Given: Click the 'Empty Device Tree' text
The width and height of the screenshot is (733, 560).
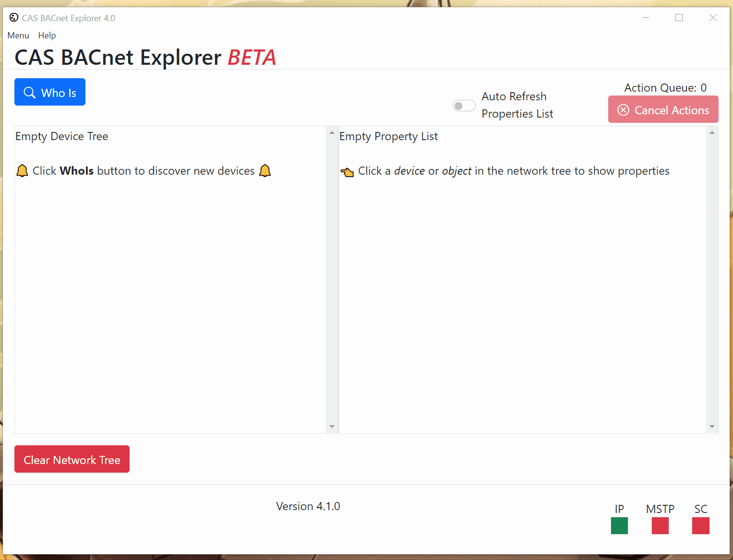Looking at the screenshot, I should [62, 136].
